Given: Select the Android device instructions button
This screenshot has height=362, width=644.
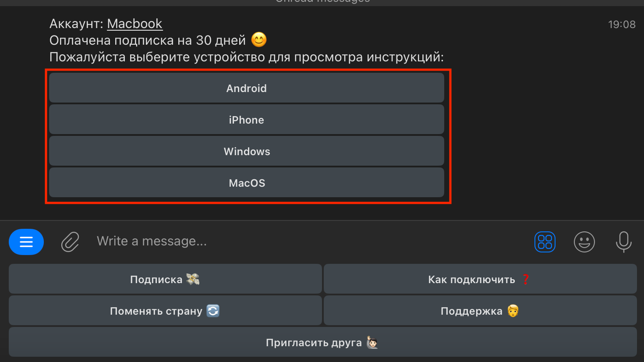Looking at the screenshot, I should [x=247, y=88].
